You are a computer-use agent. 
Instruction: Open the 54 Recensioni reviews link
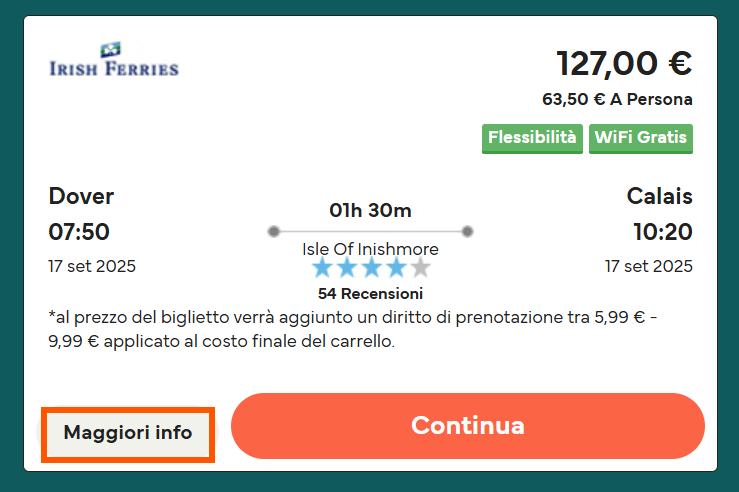pos(370,294)
